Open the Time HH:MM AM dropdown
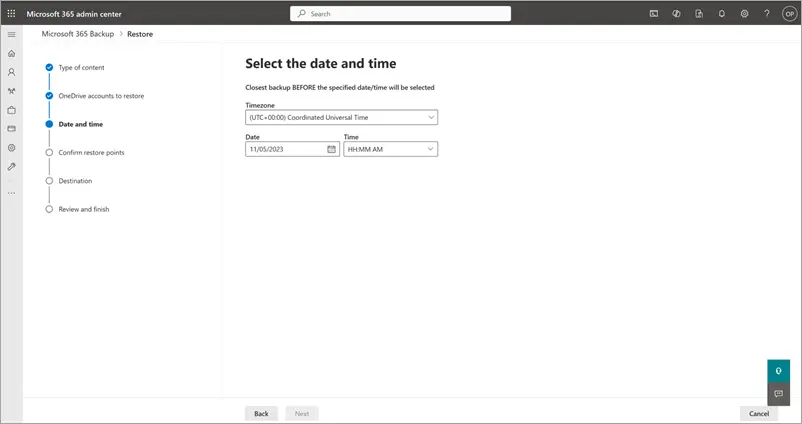802x424 pixels. (x=391, y=149)
